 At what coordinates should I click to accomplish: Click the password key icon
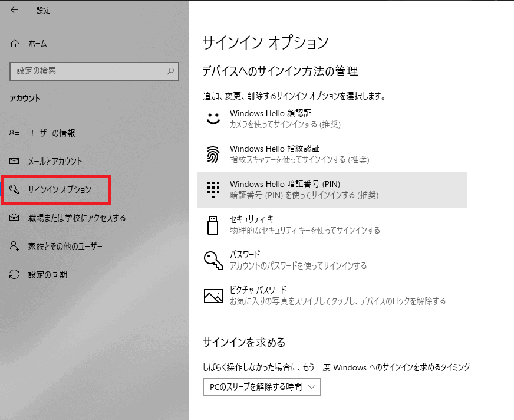click(213, 261)
